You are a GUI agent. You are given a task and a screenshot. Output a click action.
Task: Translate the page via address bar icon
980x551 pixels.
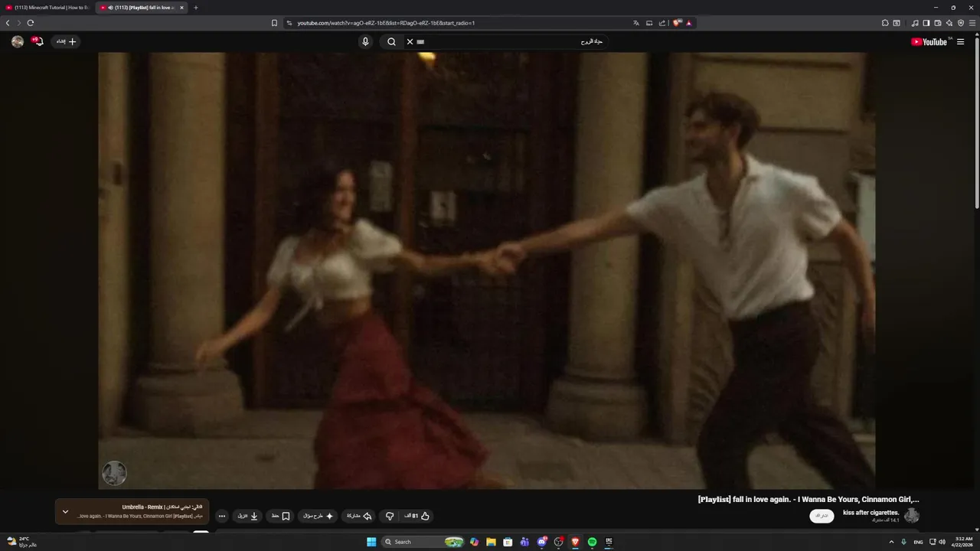(x=636, y=23)
